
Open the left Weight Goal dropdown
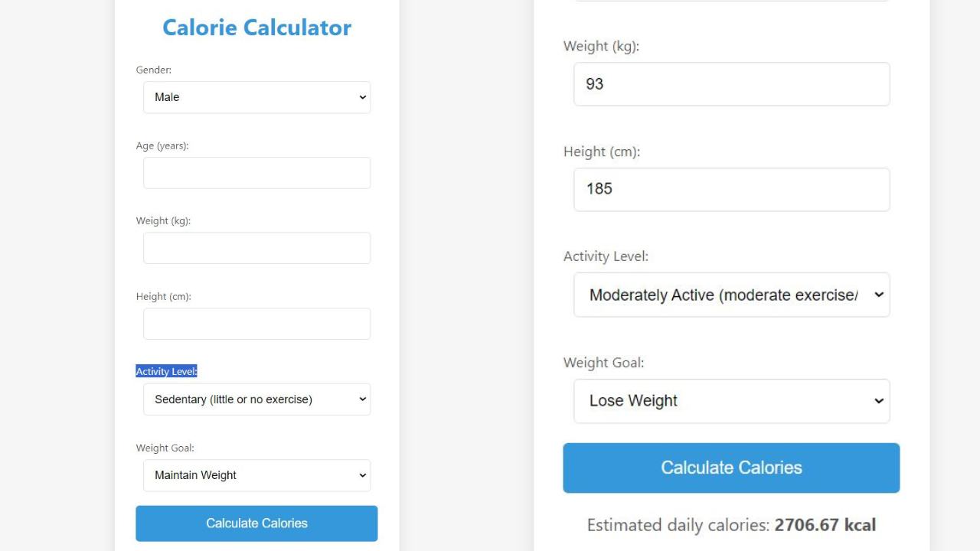(256, 475)
